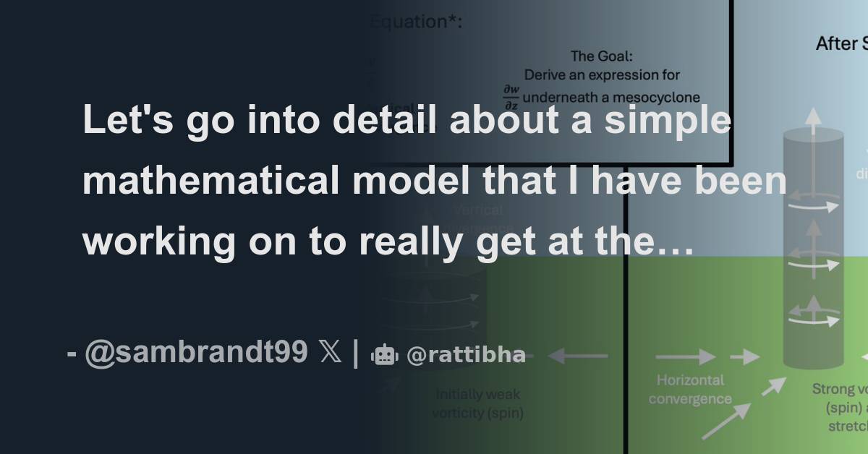The height and width of the screenshot is (454, 868).
Task: Click the headline starting "Let's go into detail"
Action: click(x=433, y=181)
